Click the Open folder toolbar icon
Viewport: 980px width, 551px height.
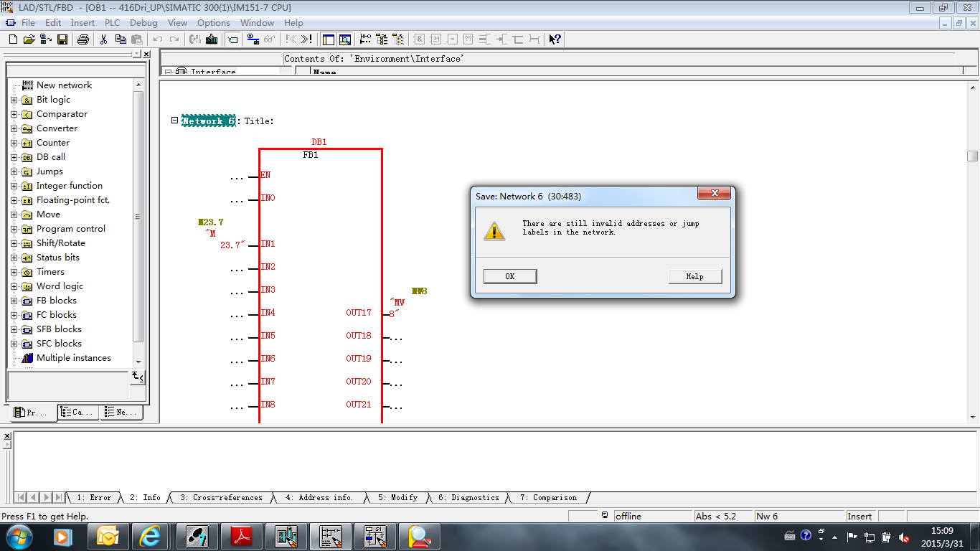[x=29, y=39]
